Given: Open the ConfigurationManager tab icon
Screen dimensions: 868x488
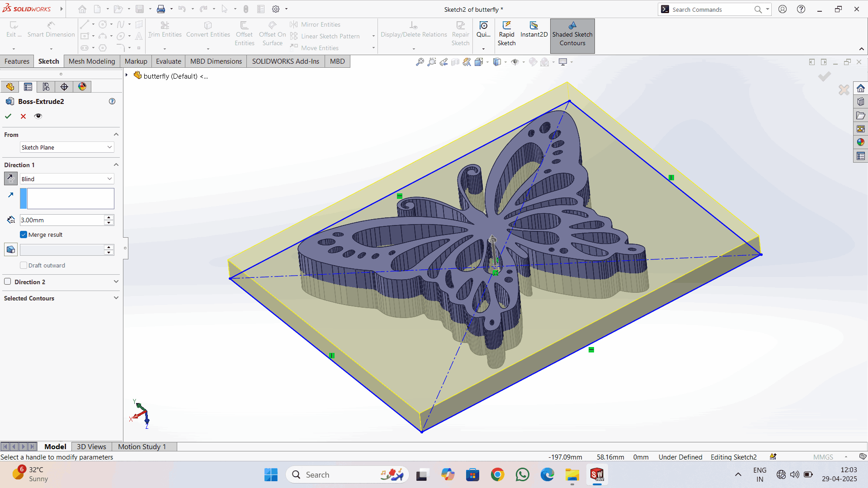Looking at the screenshot, I should coord(46,87).
